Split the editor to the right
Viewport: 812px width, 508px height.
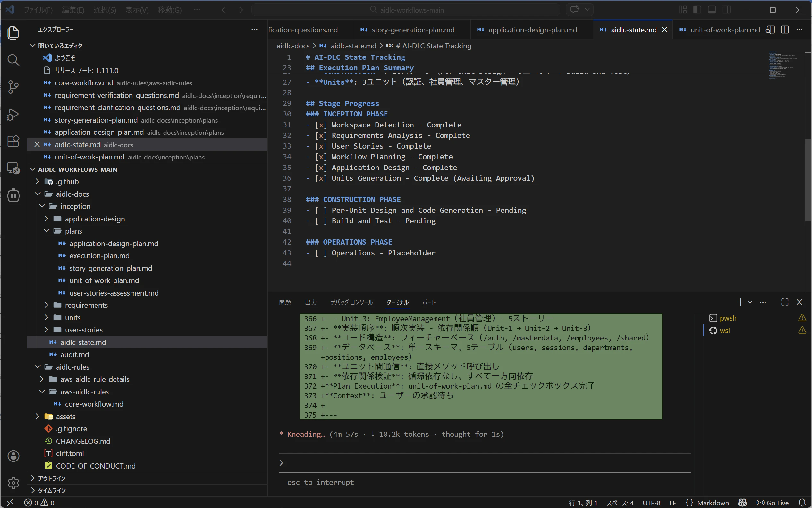click(x=785, y=30)
